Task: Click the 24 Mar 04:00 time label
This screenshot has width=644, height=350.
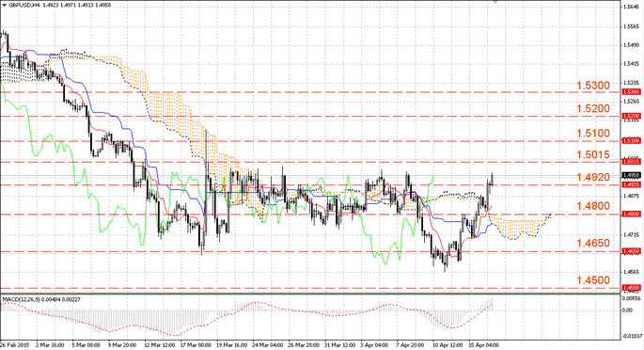Action: pos(267,344)
